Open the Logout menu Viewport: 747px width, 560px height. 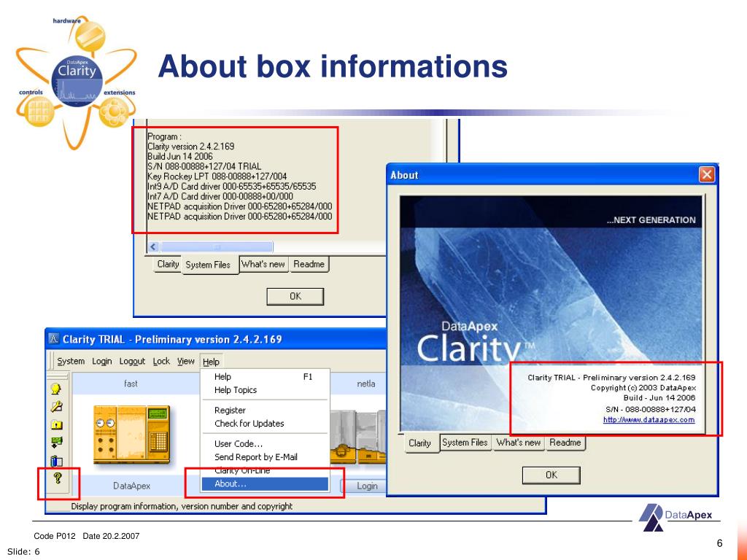[x=132, y=362]
